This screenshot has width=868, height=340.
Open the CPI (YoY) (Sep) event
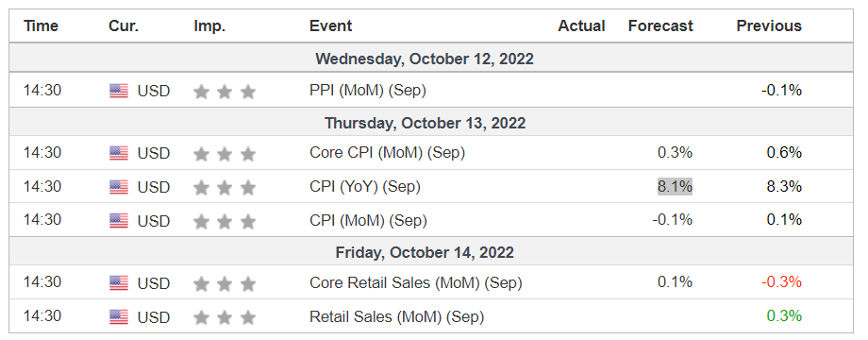(365, 187)
